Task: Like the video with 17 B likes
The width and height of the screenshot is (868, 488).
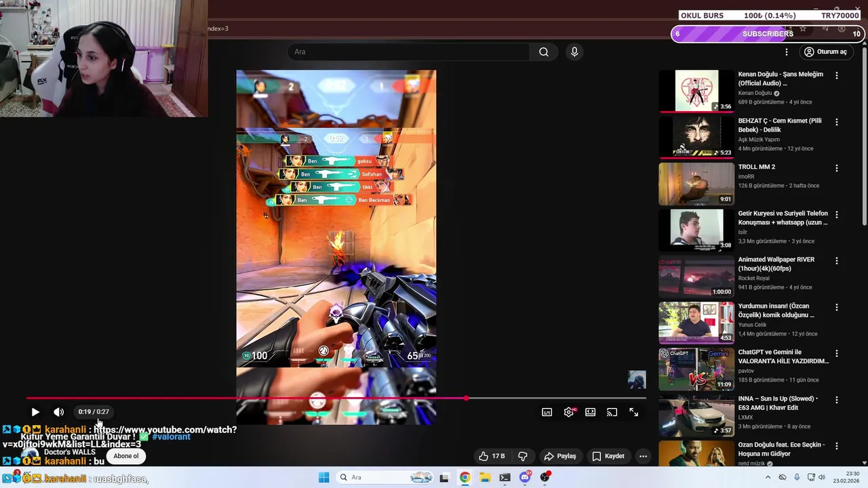Action: (x=492, y=456)
